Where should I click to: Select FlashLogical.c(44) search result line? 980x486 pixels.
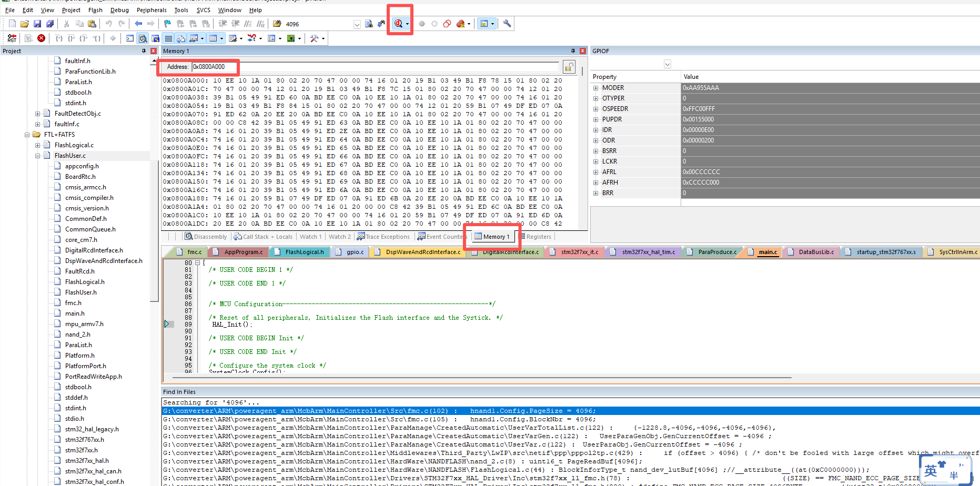point(570,470)
